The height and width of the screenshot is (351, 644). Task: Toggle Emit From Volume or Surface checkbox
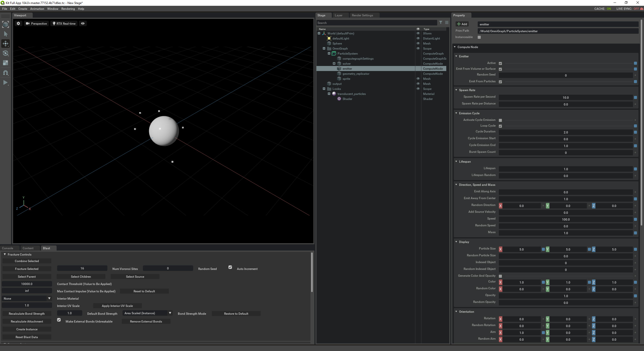500,69
